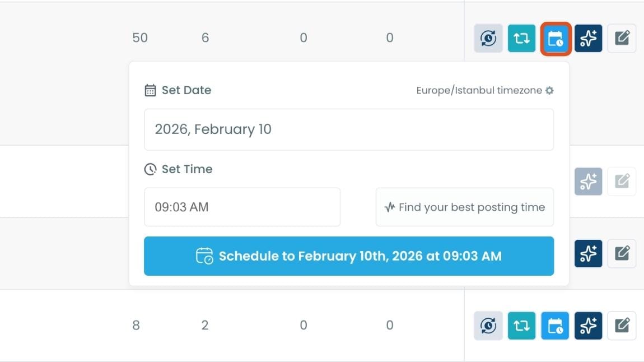
Task: Click the dark AI sparkle icon above the Schedule button
Action: coord(588,253)
